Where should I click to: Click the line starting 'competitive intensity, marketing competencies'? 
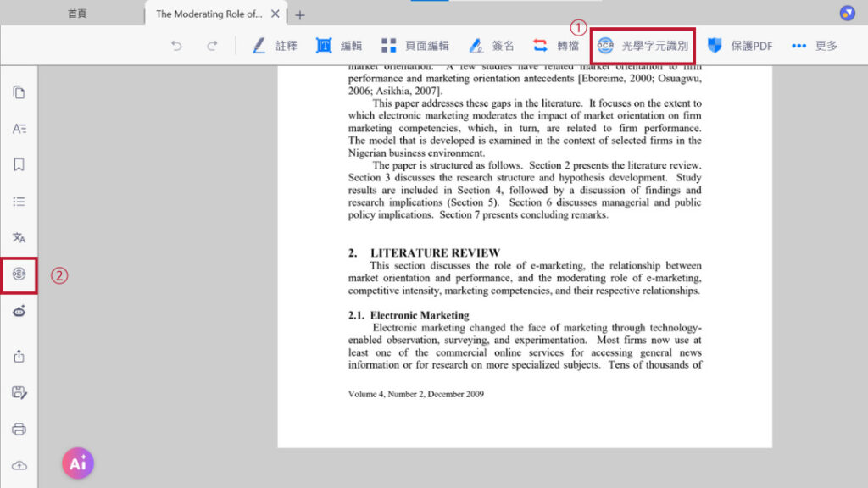tap(524, 291)
